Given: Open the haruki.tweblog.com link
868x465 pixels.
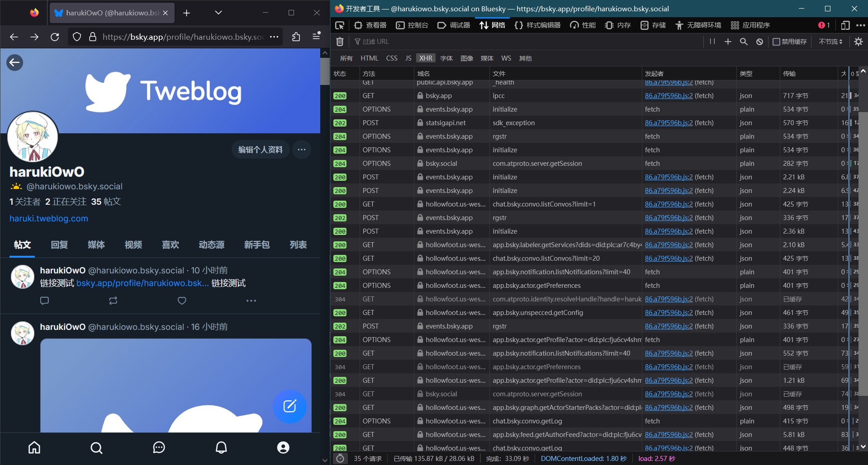Looking at the screenshot, I should [x=49, y=218].
